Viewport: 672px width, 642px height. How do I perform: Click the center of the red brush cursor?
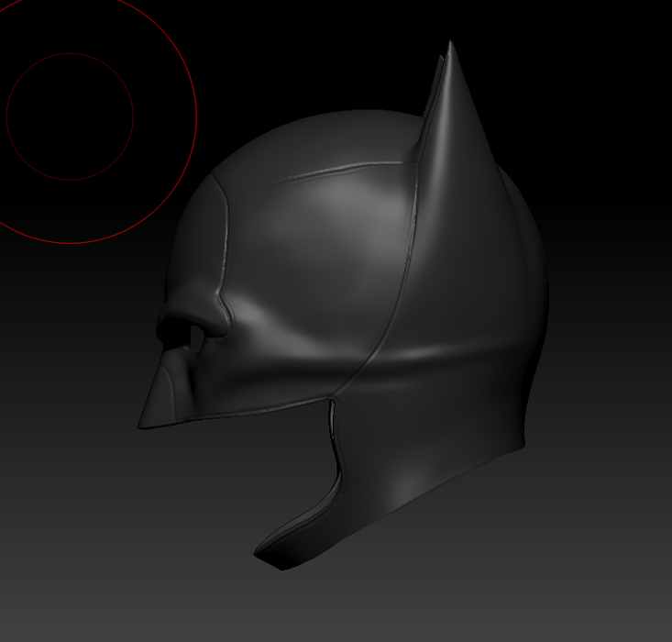tap(70, 116)
